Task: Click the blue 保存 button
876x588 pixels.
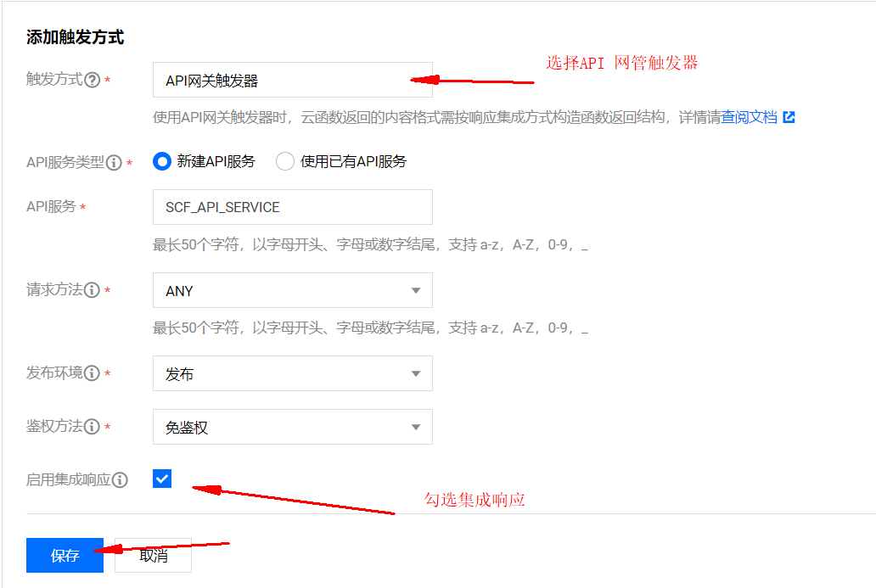Action: tap(65, 555)
